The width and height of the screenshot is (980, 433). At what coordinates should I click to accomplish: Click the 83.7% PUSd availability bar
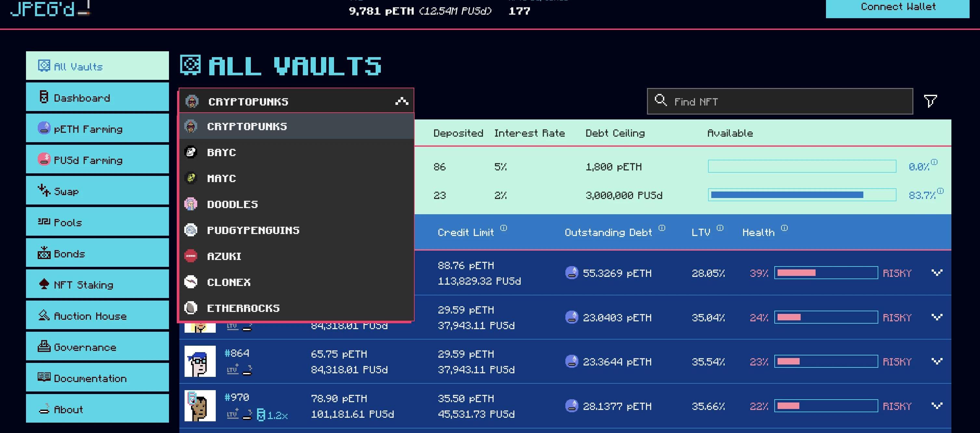(x=802, y=195)
